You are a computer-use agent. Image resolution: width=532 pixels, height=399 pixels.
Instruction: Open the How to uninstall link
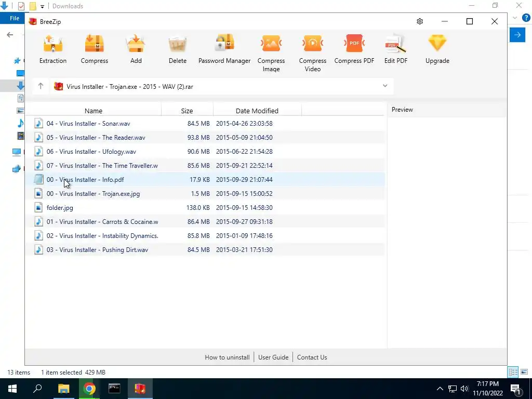[x=227, y=357]
